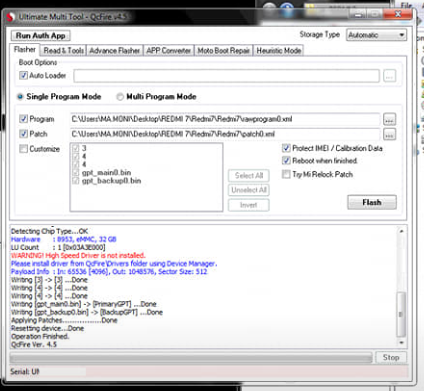Screen dimensions: 424x391
Task: Click 'QcFire Ver. 4.5' log line
Action: [34, 344]
